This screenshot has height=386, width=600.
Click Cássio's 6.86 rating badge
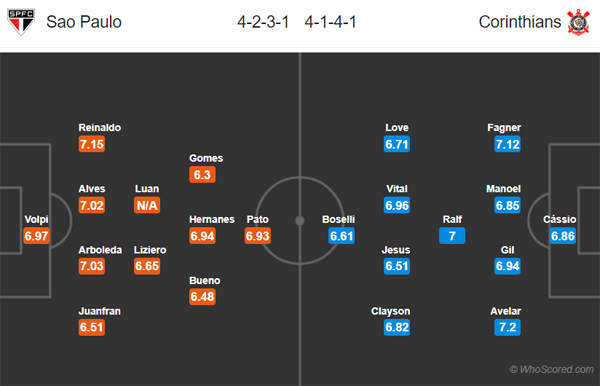pyautogui.click(x=562, y=236)
